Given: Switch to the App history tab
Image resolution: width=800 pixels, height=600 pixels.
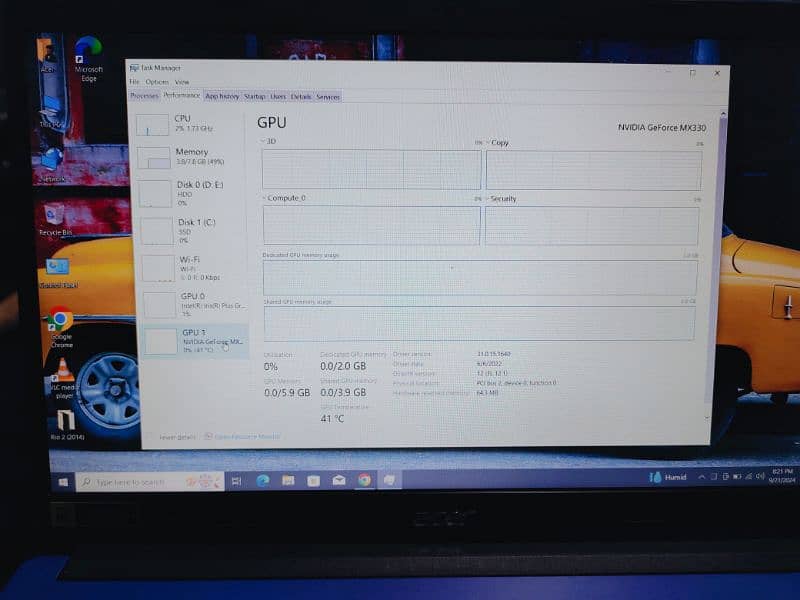Looking at the screenshot, I should point(222,97).
